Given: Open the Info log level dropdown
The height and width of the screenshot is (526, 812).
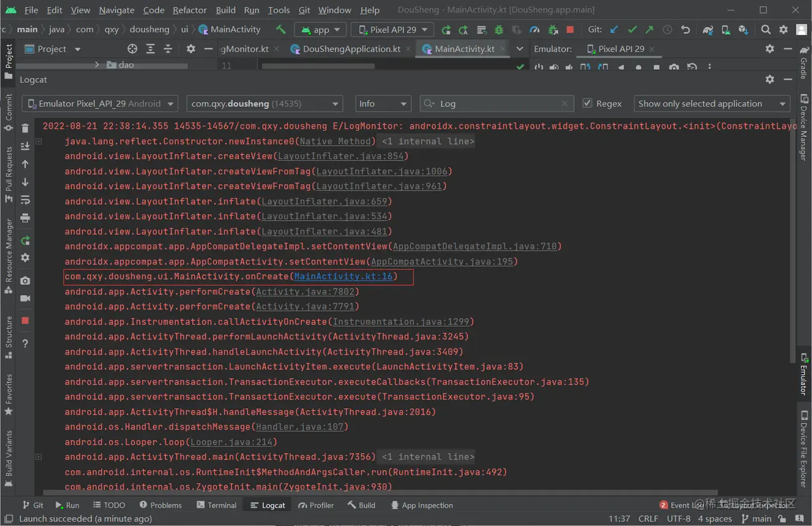Looking at the screenshot, I should click(x=383, y=103).
